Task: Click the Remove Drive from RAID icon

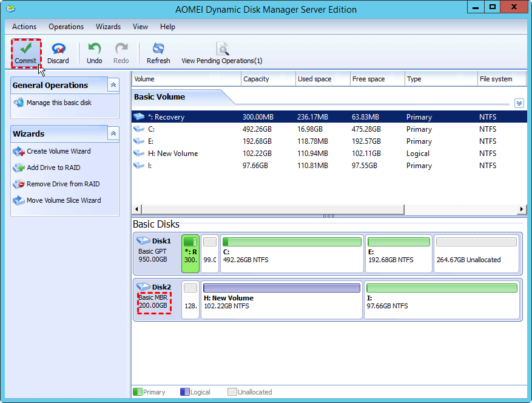Action: coord(19,184)
